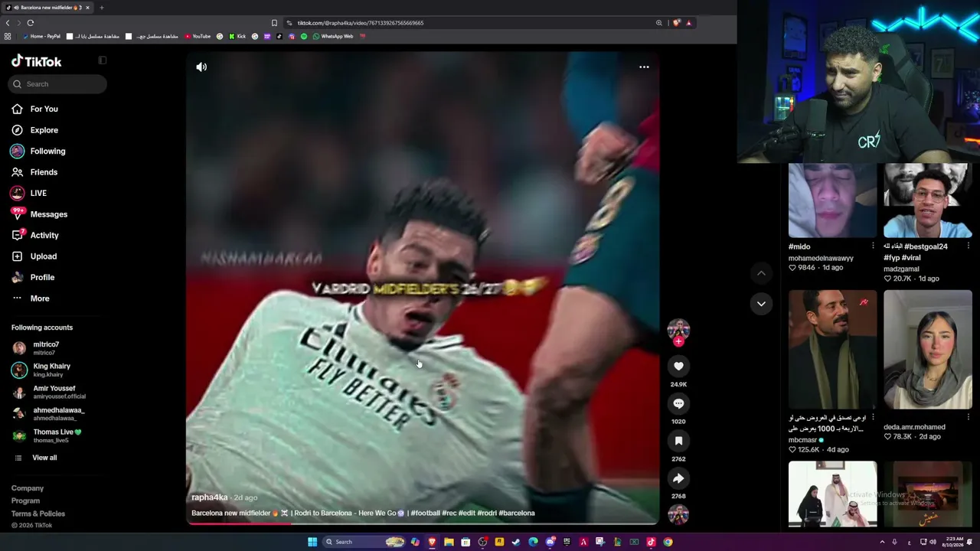The height and width of the screenshot is (551, 980).
Task: Open the Kick bookmark
Action: (x=237, y=36)
